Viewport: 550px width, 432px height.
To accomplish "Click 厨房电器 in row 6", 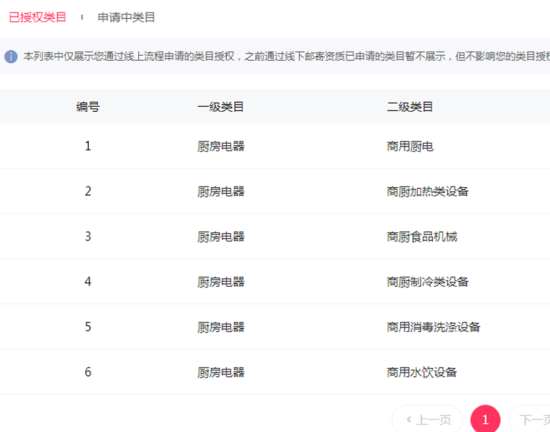I will click(221, 372).
